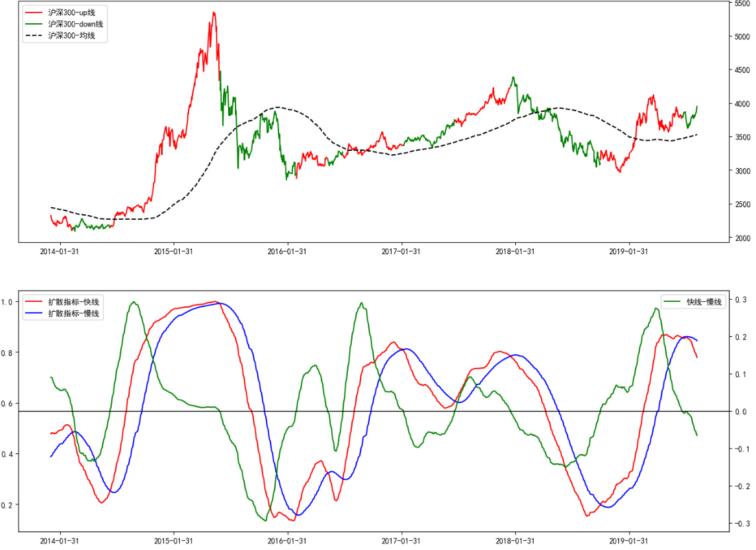Click the 2000 tick on top chart

pos(741,238)
